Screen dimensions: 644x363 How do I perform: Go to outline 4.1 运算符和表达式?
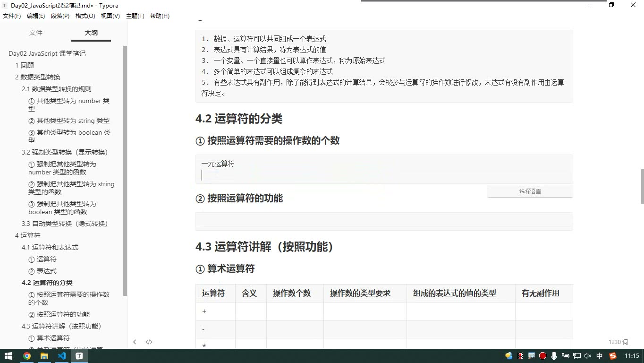50,247
